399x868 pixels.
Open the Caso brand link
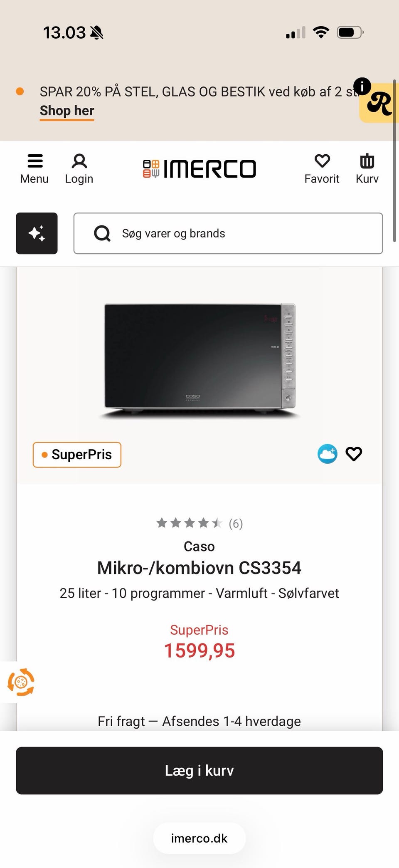[x=199, y=546]
